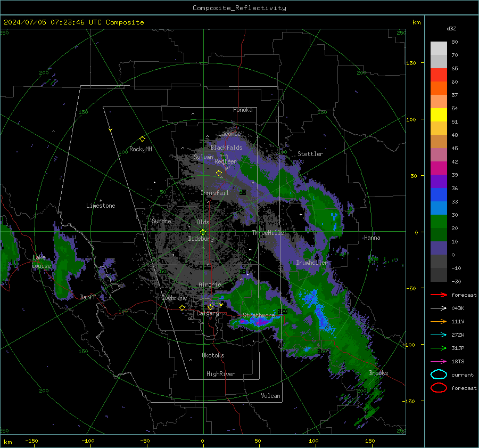
Task: Select the 36 dBZ blue color swatch
Action: click(x=439, y=194)
